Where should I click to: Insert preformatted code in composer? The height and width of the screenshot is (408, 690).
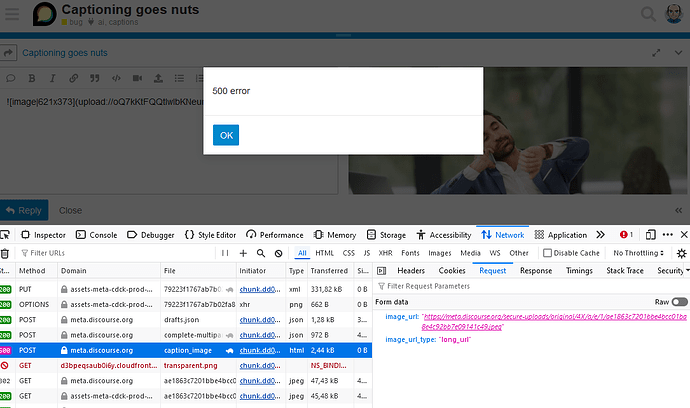point(116,78)
